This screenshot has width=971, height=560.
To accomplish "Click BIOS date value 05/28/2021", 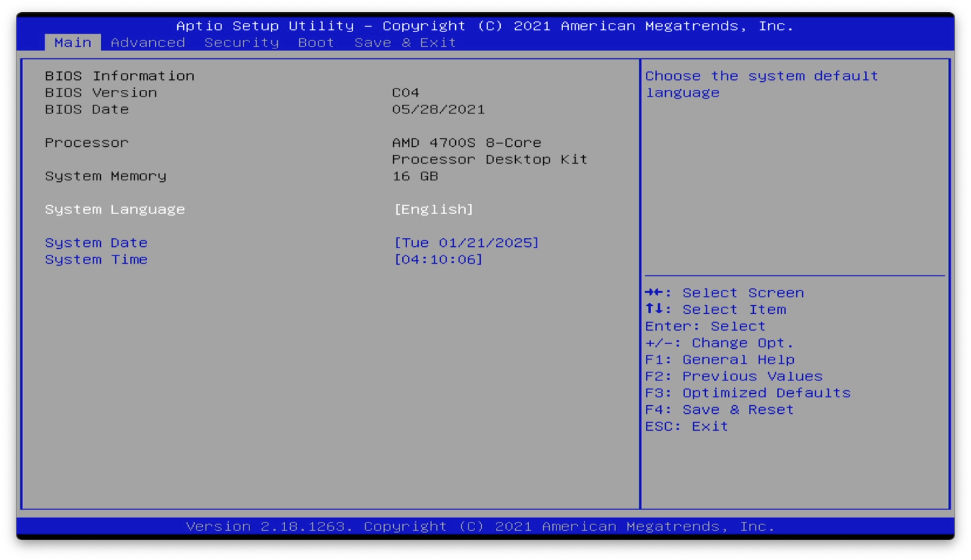I will point(438,109).
